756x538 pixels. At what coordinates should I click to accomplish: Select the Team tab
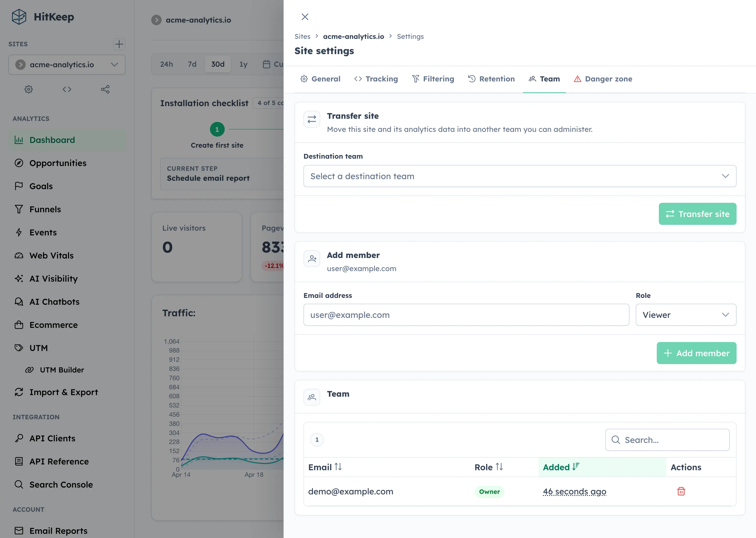click(x=544, y=79)
